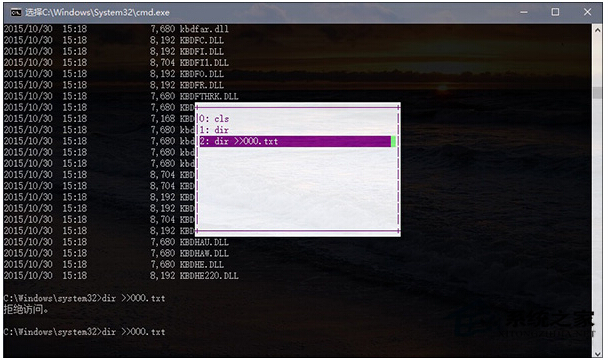Click scroll down arrow of console scrollbar
Screen dimensions: 608x362
click(x=598, y=353)
